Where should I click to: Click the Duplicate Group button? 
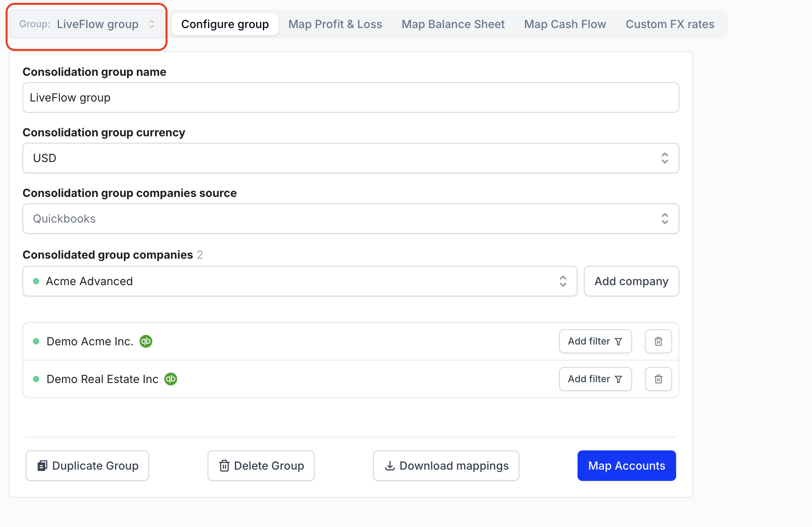click(87, 466)
